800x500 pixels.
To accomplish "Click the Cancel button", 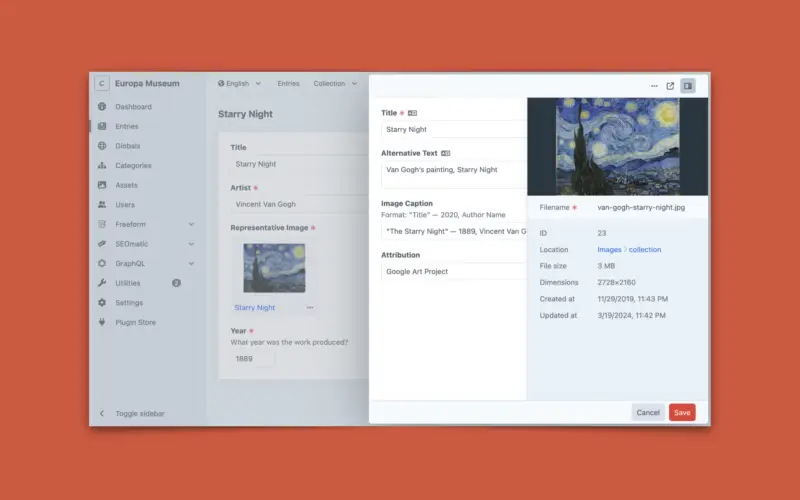I will (x=648, y=412).
